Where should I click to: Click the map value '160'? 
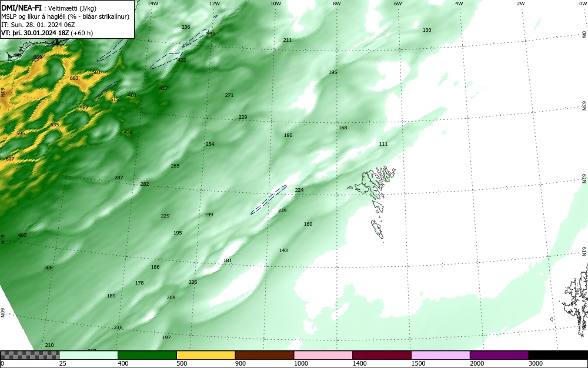308,224
